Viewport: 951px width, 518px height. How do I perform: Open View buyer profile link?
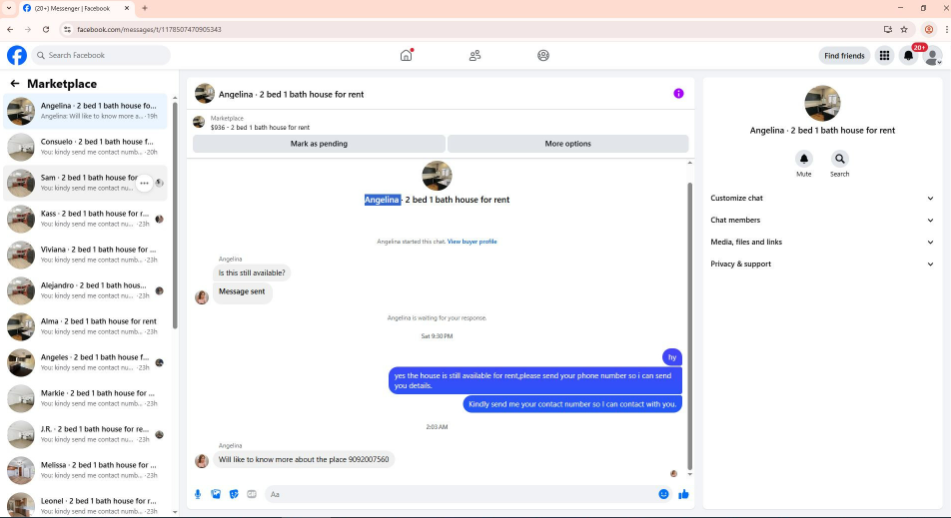click(472, 241)
